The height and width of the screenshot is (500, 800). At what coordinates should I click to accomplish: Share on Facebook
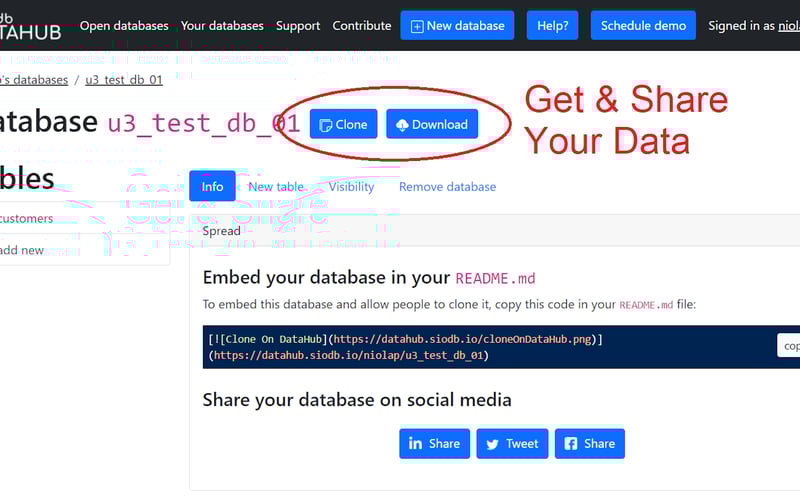click(x=590, y=443)
